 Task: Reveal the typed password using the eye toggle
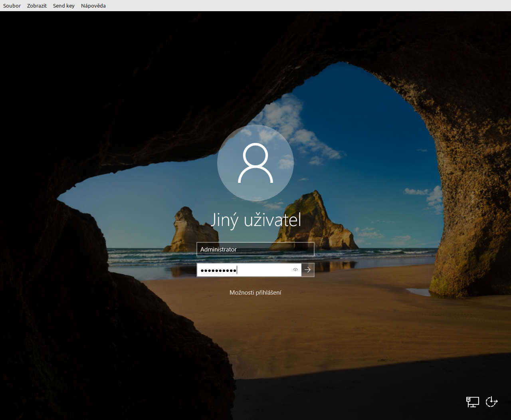(x=295, y=270)
